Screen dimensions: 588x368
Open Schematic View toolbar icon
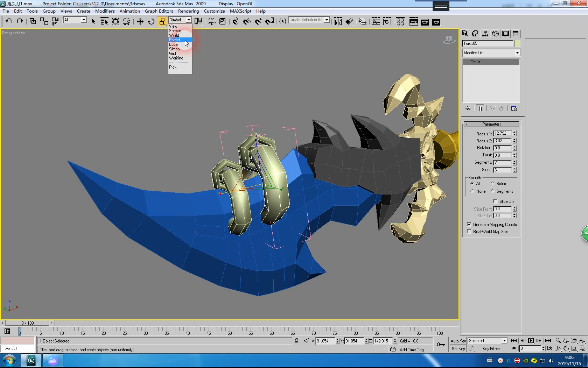pyautogui.click(x=387, y=21)
